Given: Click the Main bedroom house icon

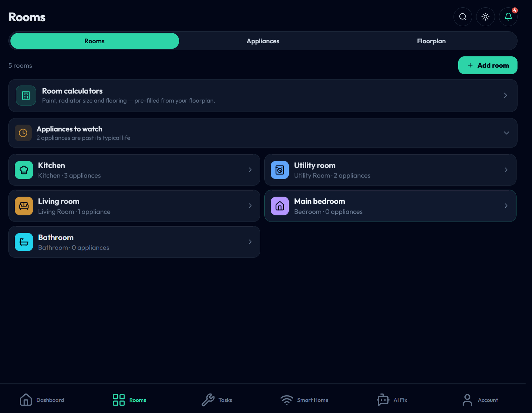Looking at the screenshot, I should coord(280,206).
